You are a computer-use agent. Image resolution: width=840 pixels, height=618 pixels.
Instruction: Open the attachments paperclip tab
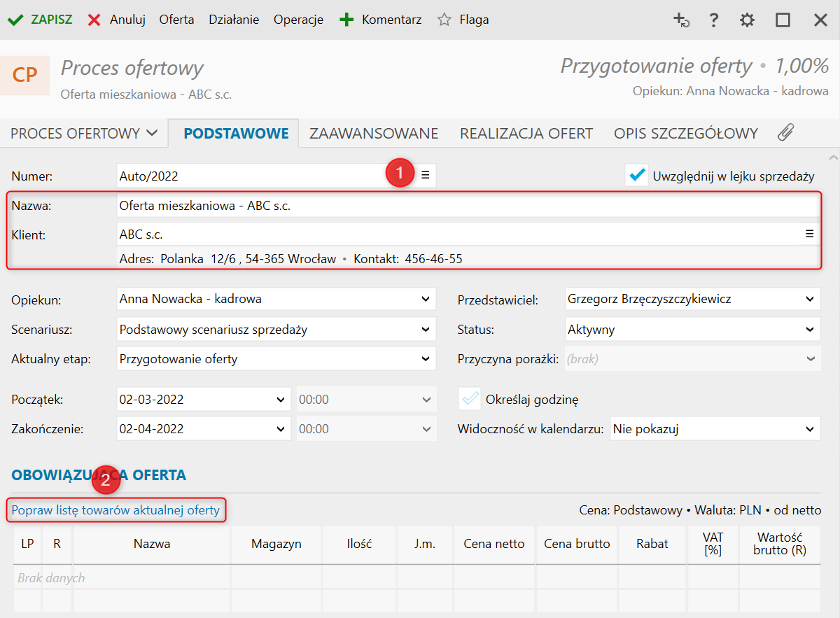tap(785, 133)
